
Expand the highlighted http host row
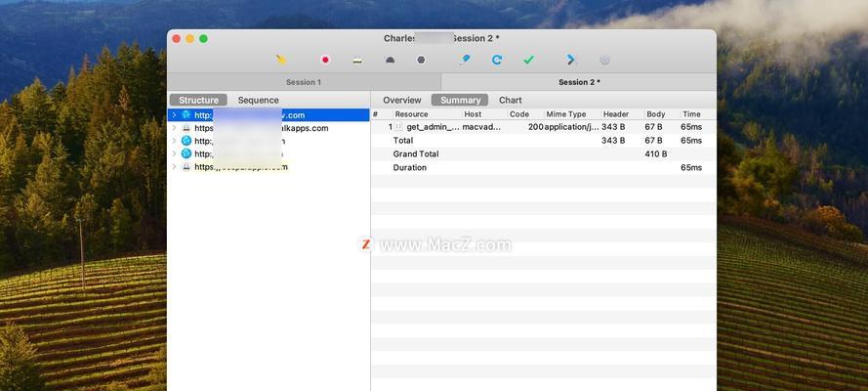point(174,114)
